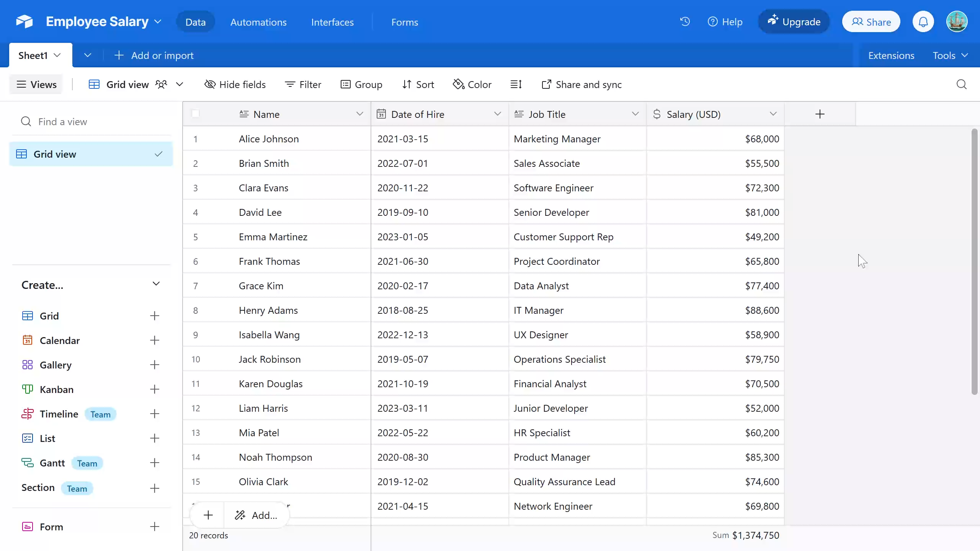Add a Gallery view plus
The height and width of the screenshot is (551, 980).
tap(154, 365)
